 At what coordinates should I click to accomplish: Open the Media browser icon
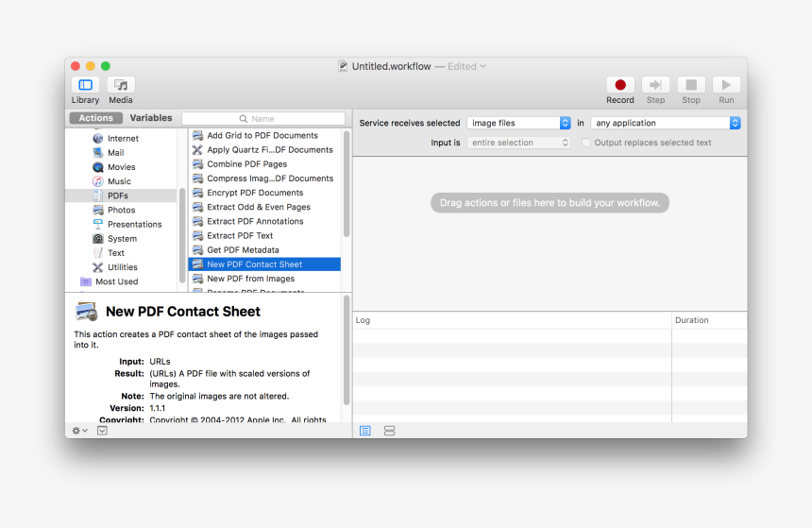pyautogui.click(x=121, y=85)
